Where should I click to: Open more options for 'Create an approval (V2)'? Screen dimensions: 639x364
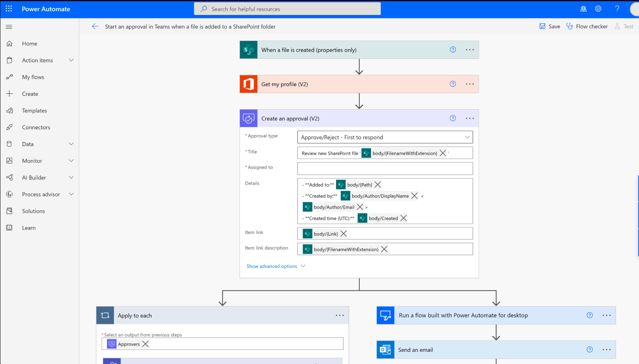click(x=470, y=118)
